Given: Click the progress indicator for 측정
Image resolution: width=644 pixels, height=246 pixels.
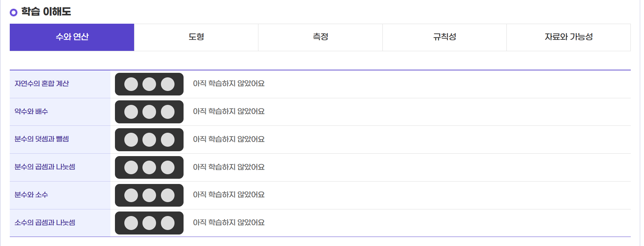Looking at the screenshot, I should 320,37.
